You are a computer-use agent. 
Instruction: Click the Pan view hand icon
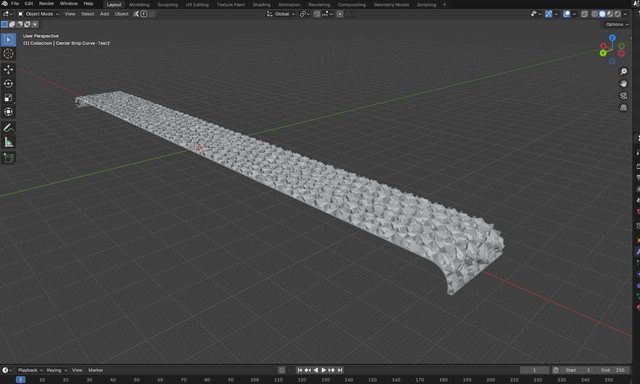[x=623, y=84]
